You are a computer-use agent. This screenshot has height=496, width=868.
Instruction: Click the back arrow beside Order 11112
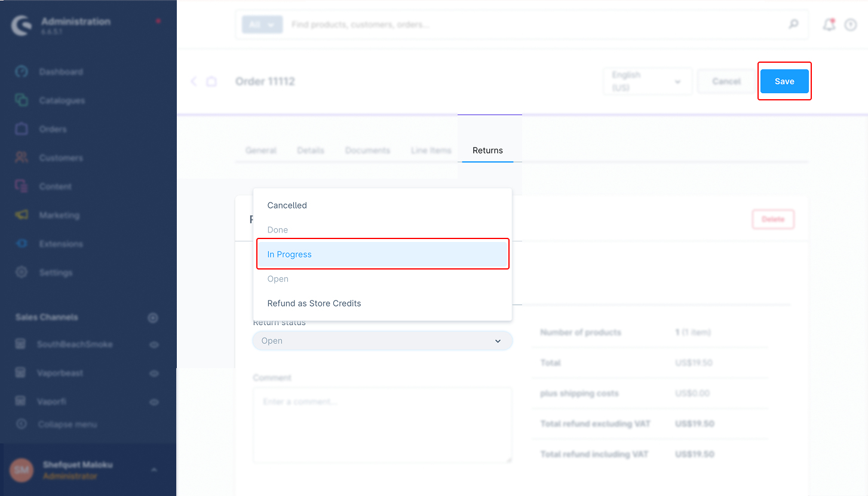click(x=194, y=81)
